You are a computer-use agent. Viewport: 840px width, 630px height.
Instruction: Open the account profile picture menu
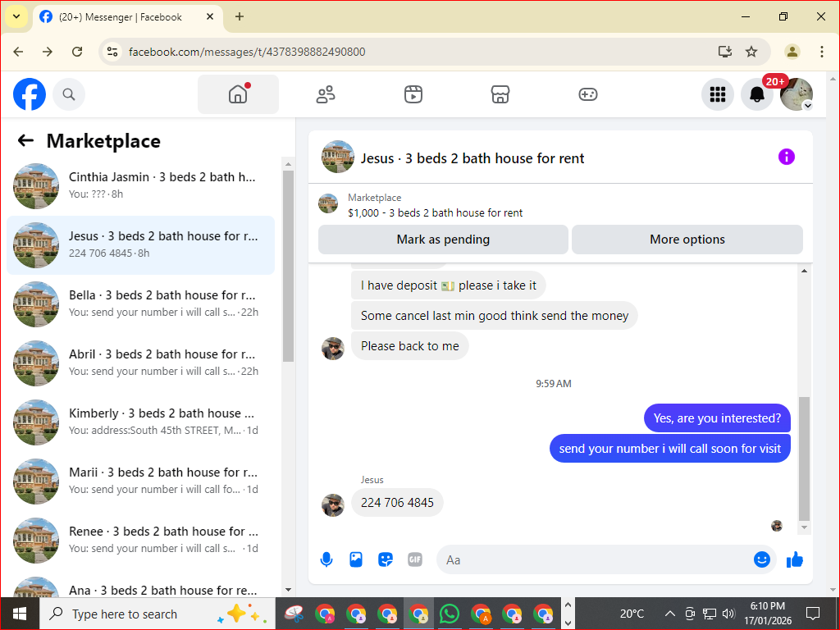point(796,94)
